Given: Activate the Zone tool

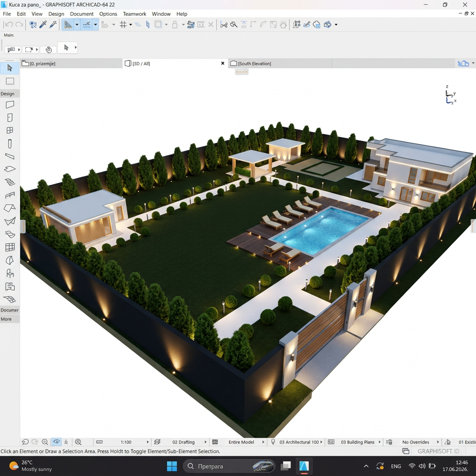Looking at the screenshot, I should [10, 286].
